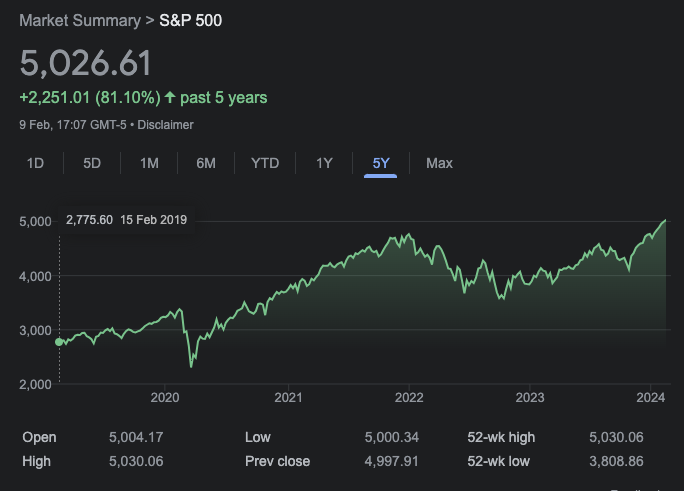
Task: Click the '52-wk low' stat label
Action: (499, 461)
